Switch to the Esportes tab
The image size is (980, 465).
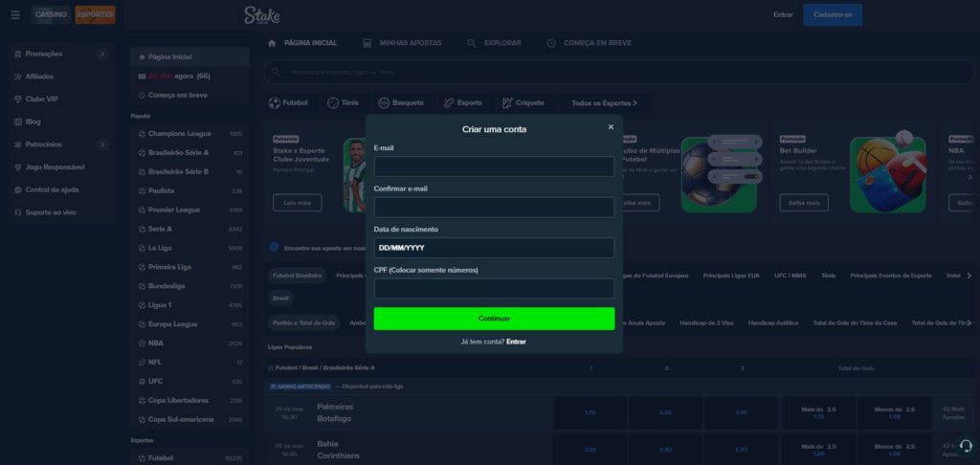coord(95,14)
